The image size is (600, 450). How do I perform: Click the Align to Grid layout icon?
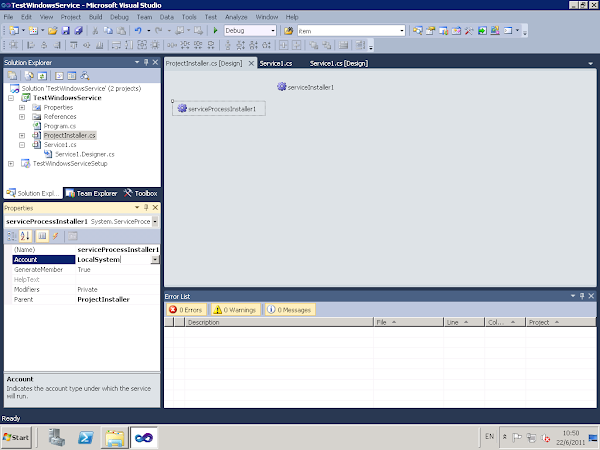14,45
